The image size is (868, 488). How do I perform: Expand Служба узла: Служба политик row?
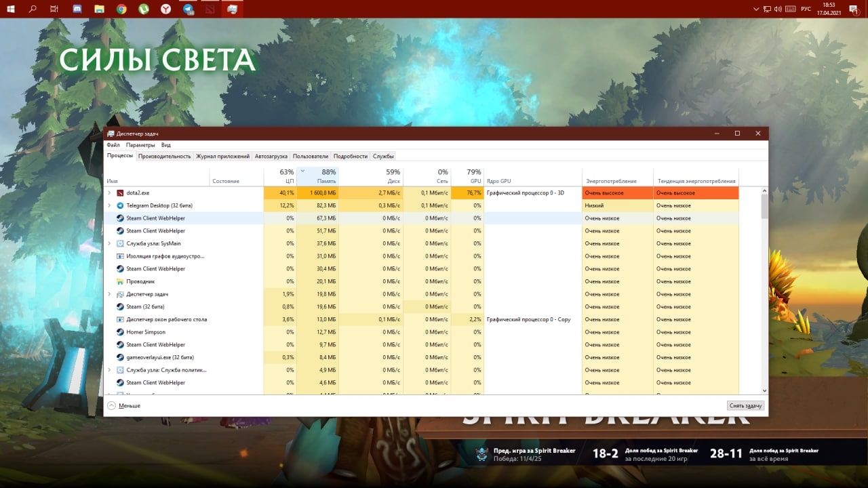tap(109, 370)
